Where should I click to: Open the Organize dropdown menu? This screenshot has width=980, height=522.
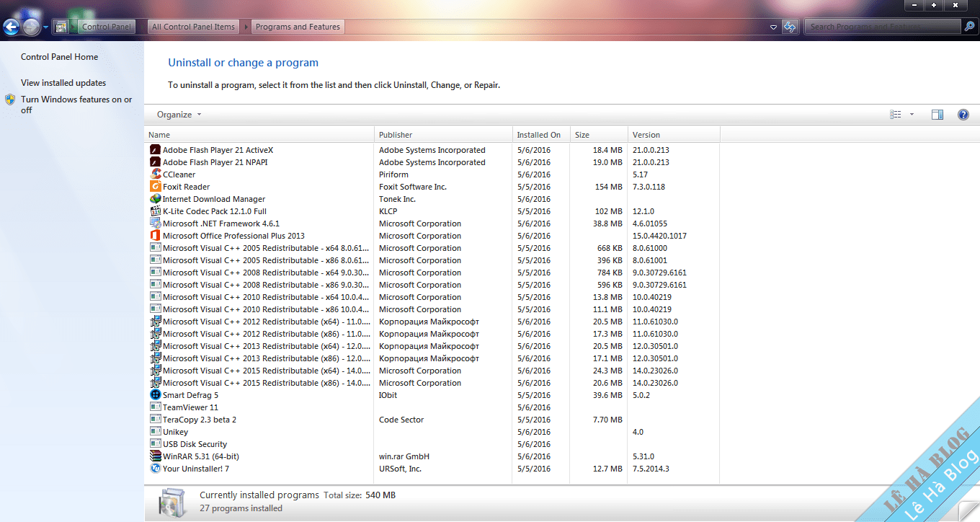(x=179, y=115)
